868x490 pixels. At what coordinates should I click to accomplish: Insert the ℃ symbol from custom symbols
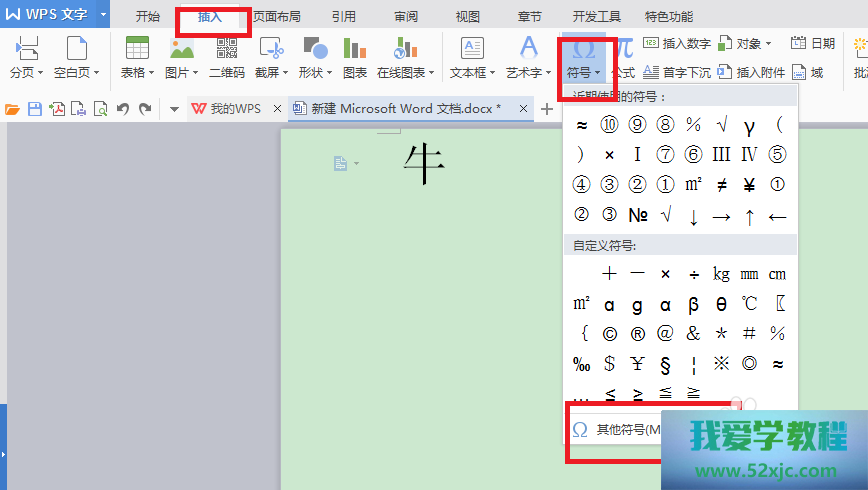tap(749, 304)
